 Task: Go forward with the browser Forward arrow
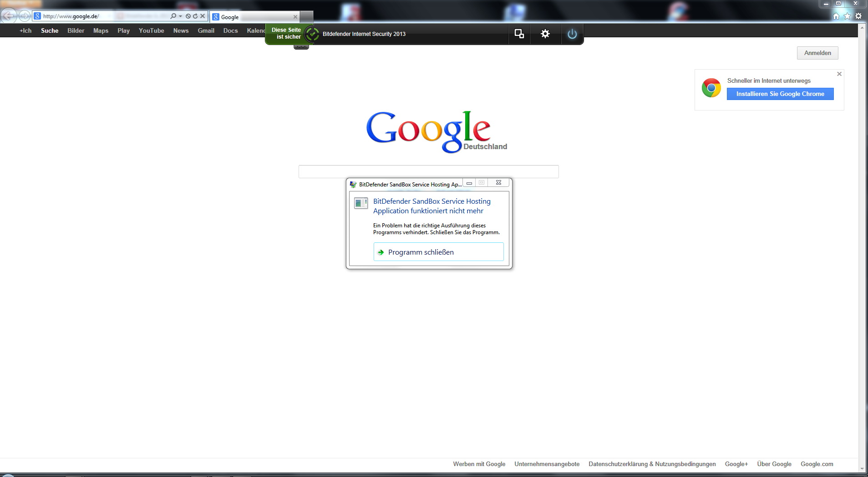coord(25,16)
